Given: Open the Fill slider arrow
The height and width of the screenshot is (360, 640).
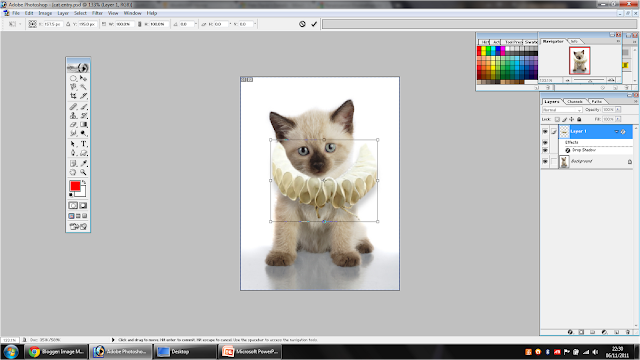Looking at the screenshot, I should pos(618,119).
